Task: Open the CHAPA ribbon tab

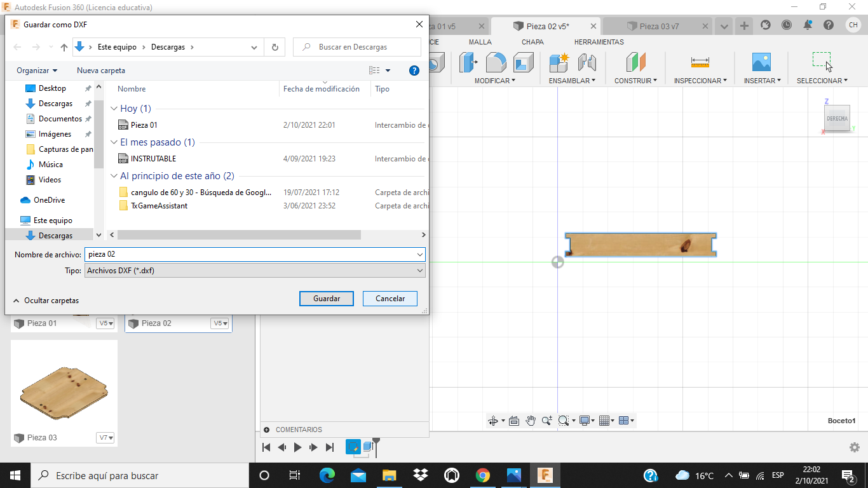Action: [x=532, y=42]
